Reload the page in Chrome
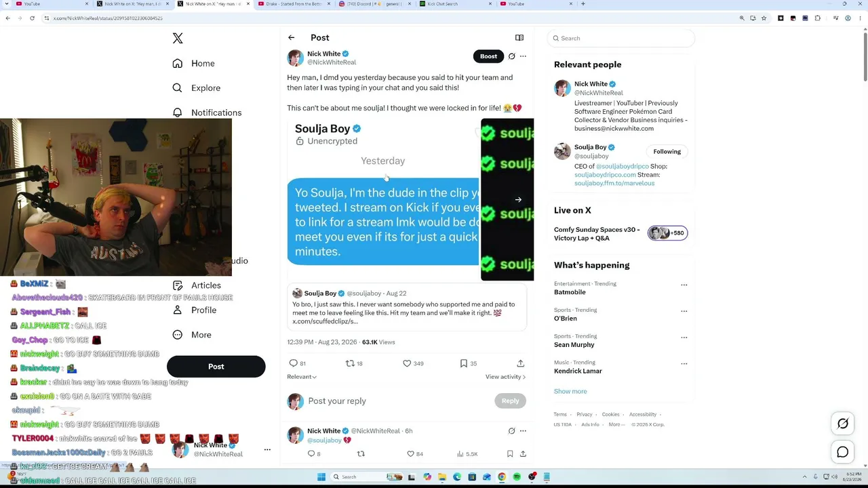This screenshot has width=868, height=488. pyautogui.click(x=32, y=18)
